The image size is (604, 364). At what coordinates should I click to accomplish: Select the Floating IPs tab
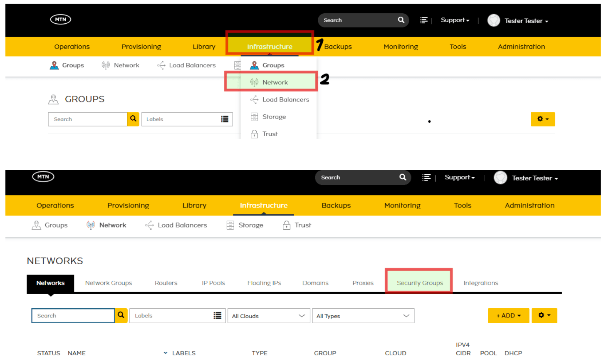[x=264, y=283]
